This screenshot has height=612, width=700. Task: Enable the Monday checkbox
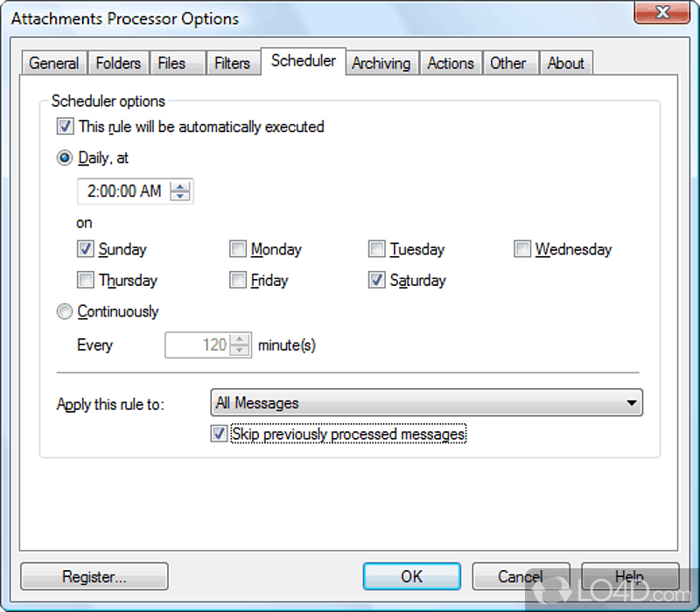238,249
